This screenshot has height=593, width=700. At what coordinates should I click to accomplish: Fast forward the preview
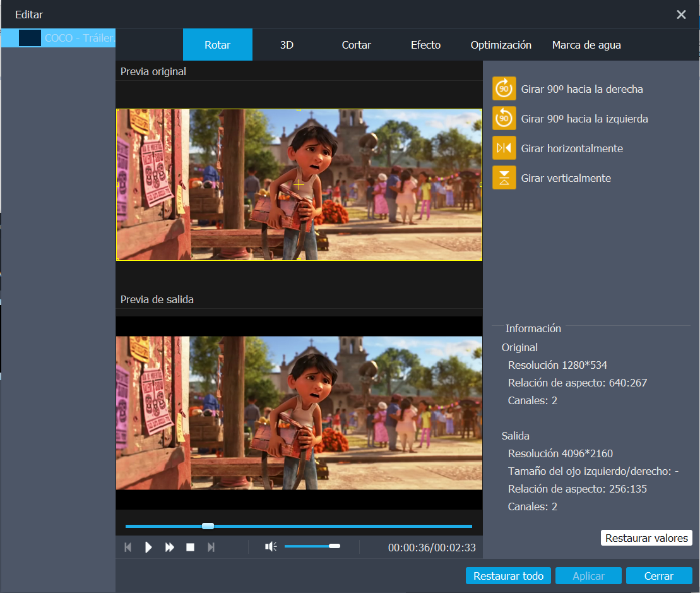pyautogui.click(x=169, y=547)
